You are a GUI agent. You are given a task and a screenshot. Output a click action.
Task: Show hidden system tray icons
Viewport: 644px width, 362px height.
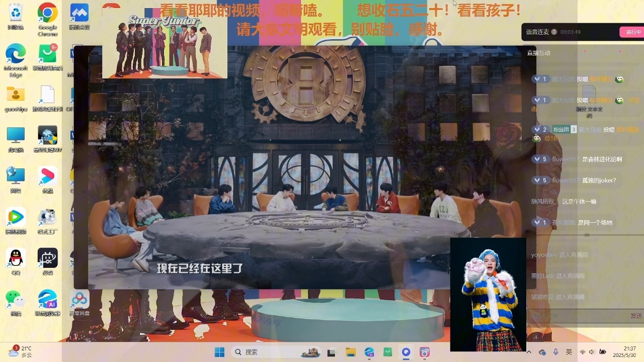529,352
